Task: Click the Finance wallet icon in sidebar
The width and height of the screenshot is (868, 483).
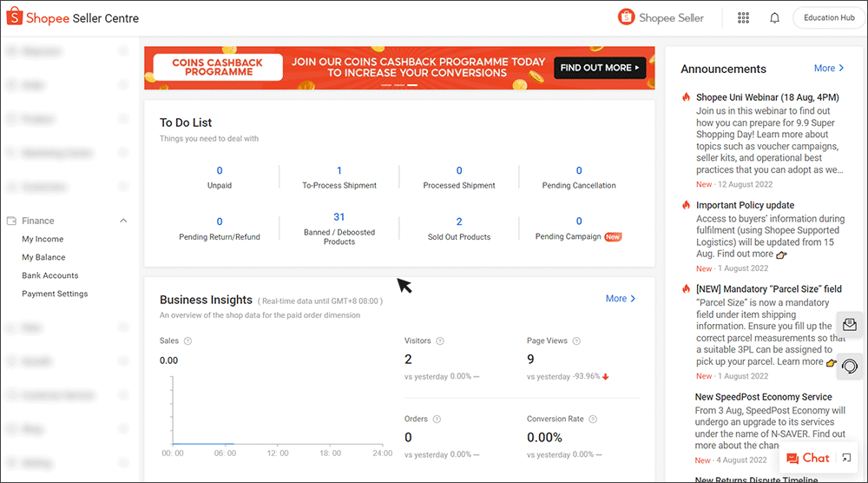Action: 12,221
